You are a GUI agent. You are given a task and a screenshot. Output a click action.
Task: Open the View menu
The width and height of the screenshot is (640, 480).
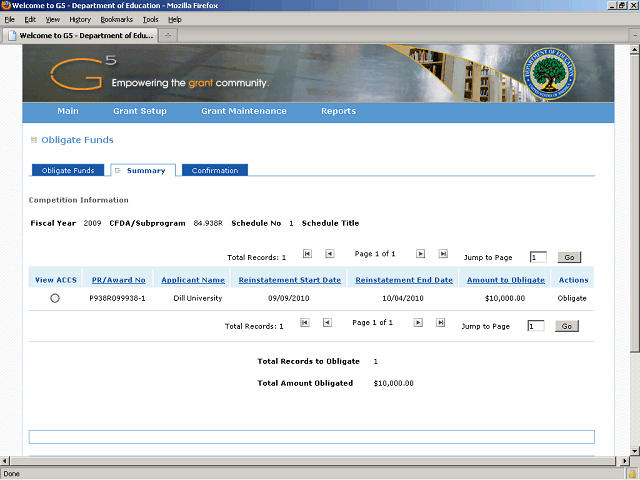(x=53, y=20)
